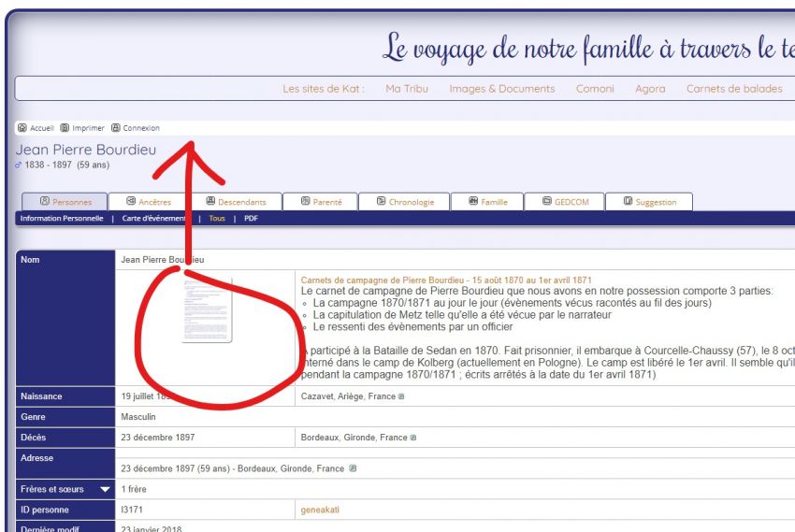795x532 pixels.
Task: Expand the Frères et sœurs arrow
Action: pyautogui.click(x=105, y=489)
